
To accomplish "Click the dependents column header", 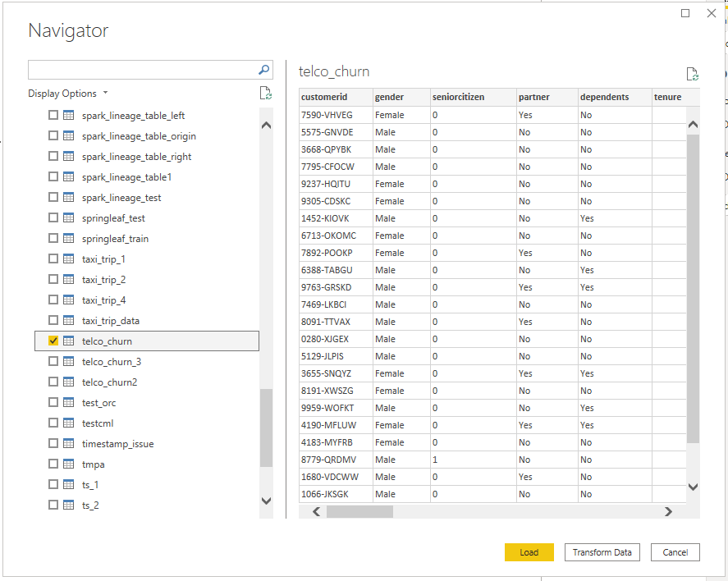I will [615, 97].
